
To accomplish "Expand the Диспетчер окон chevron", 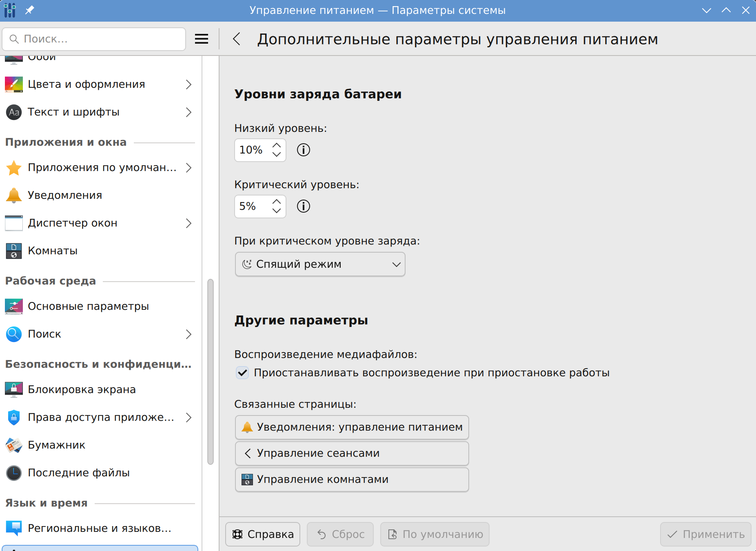I will 188,223.
